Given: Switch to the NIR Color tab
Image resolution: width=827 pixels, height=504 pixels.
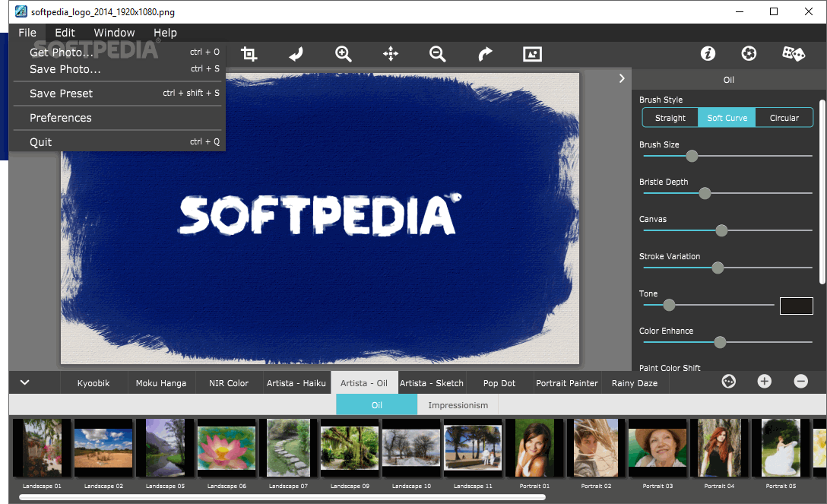Looking at the screenshot, I should point(228,383).
